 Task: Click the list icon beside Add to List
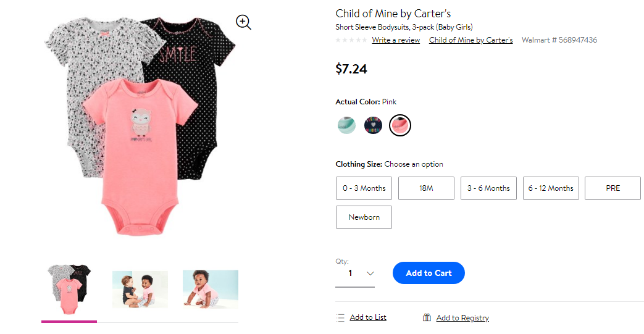point(340,317)
